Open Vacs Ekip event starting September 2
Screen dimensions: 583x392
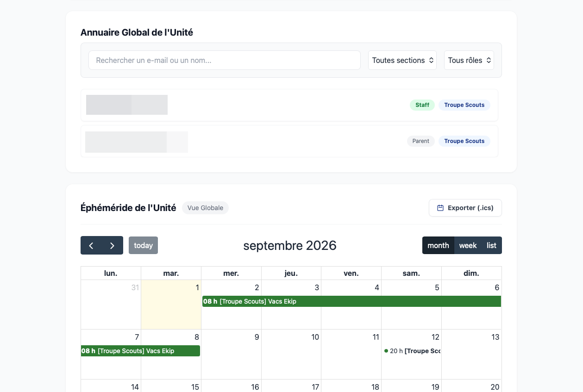(x=352, y=301)
